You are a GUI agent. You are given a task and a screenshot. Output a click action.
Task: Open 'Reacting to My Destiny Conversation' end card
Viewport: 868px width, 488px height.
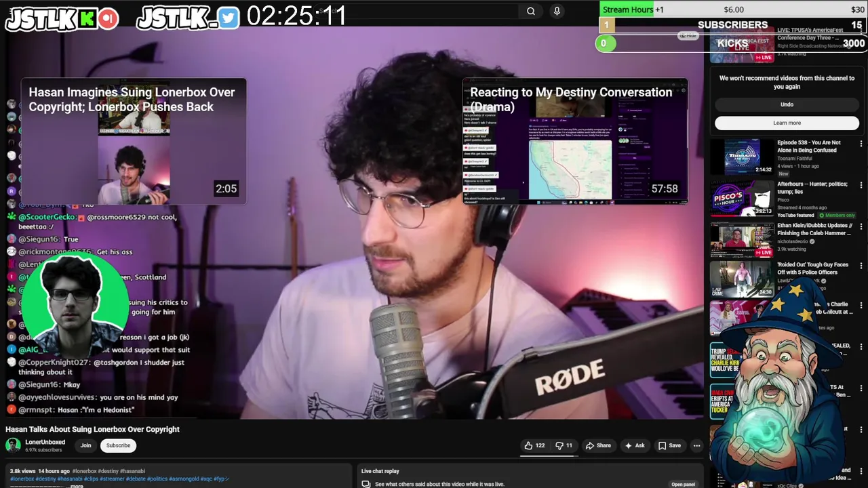pos(575,141)
